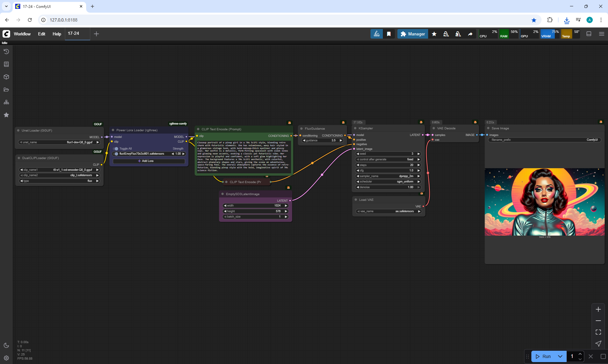This screenshot has width=608, height=364.
Task: Click the Manager button
Action: click(413, 34)
